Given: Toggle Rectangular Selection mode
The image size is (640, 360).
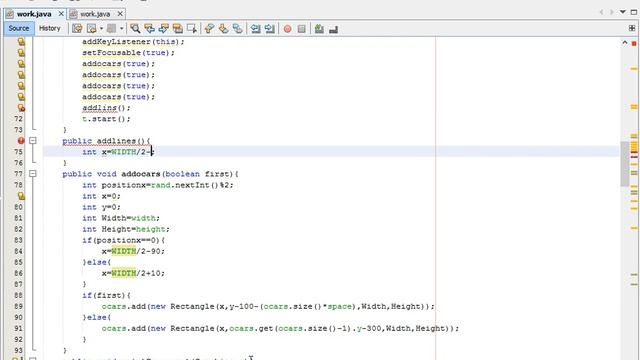Looking at the screenshot, I should tap(192, 29).
